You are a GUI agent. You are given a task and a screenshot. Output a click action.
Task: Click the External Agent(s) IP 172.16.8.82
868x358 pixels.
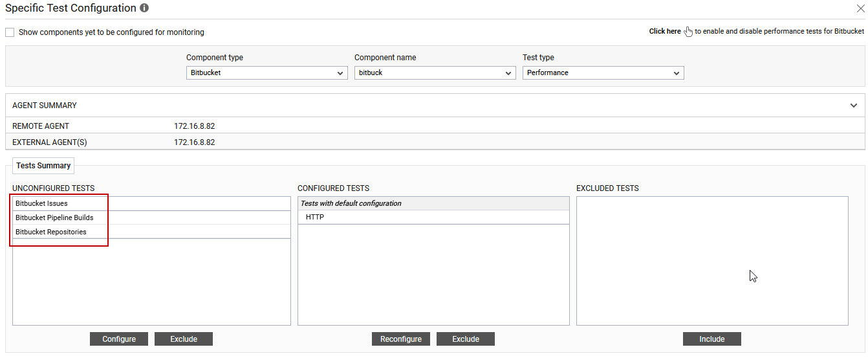click(x=194, y=142)
